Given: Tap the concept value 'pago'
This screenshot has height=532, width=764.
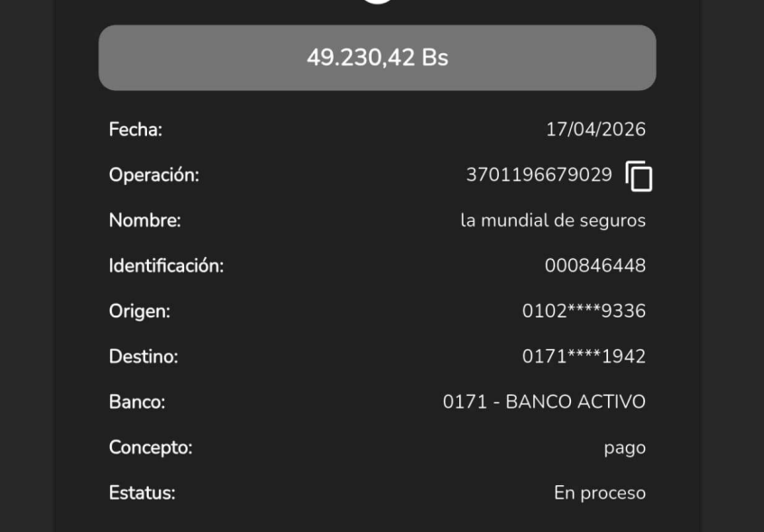Looking at the screenshot, I should click(624, 448).
